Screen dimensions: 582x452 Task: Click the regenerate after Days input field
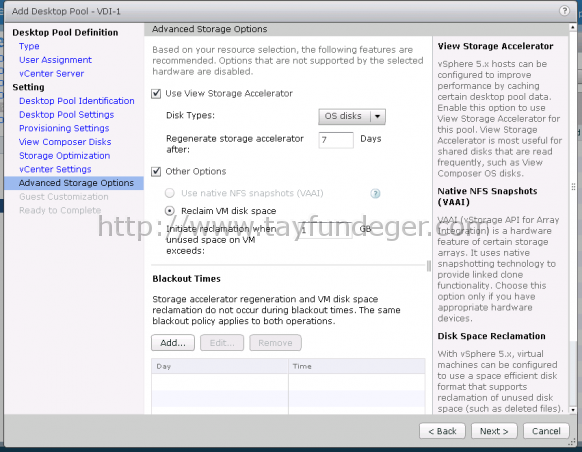336,140
